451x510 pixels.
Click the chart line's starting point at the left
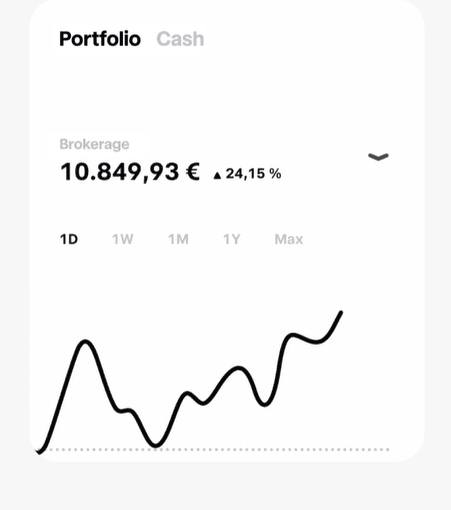[39, 452]
